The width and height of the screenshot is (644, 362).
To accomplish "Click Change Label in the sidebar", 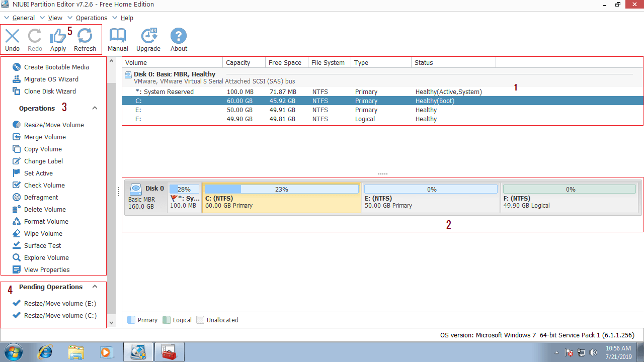I will (45, 161).
